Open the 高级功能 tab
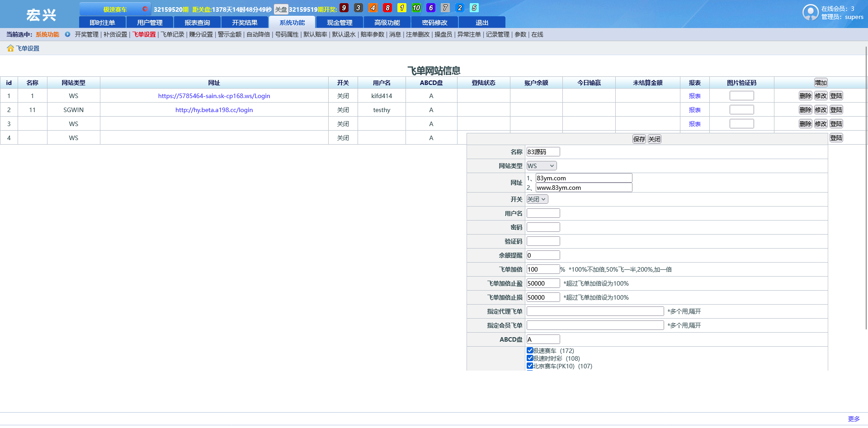This screenshot has width=868, height=428. coord(387,23)
